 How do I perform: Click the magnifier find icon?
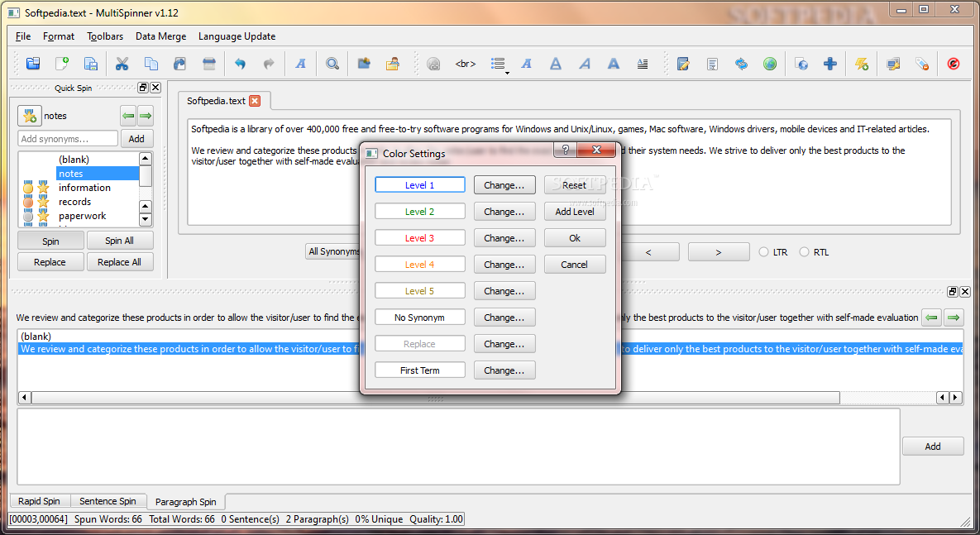(332, 63)
